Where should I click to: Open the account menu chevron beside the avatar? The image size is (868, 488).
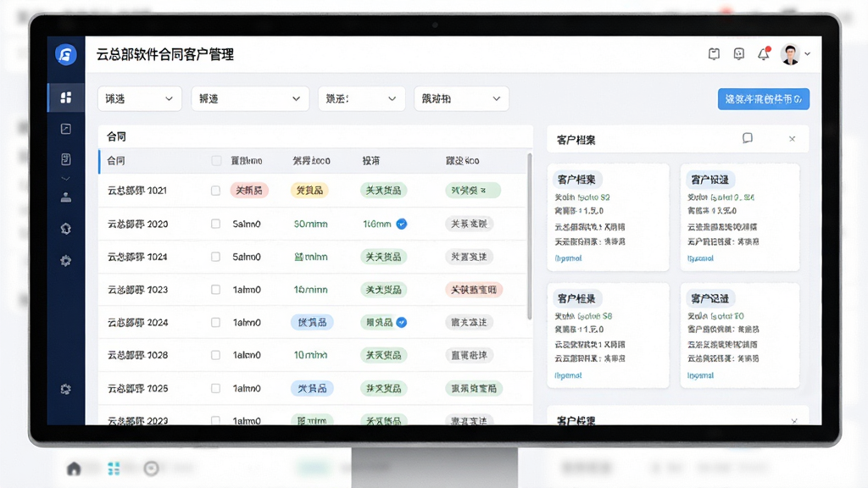click(x=808, y=53)
